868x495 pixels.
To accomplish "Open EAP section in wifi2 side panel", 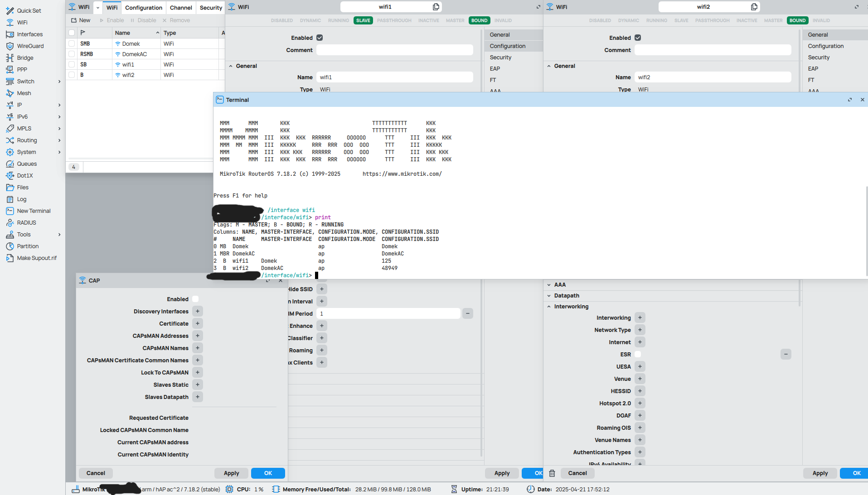I will [x=813, y=68].
